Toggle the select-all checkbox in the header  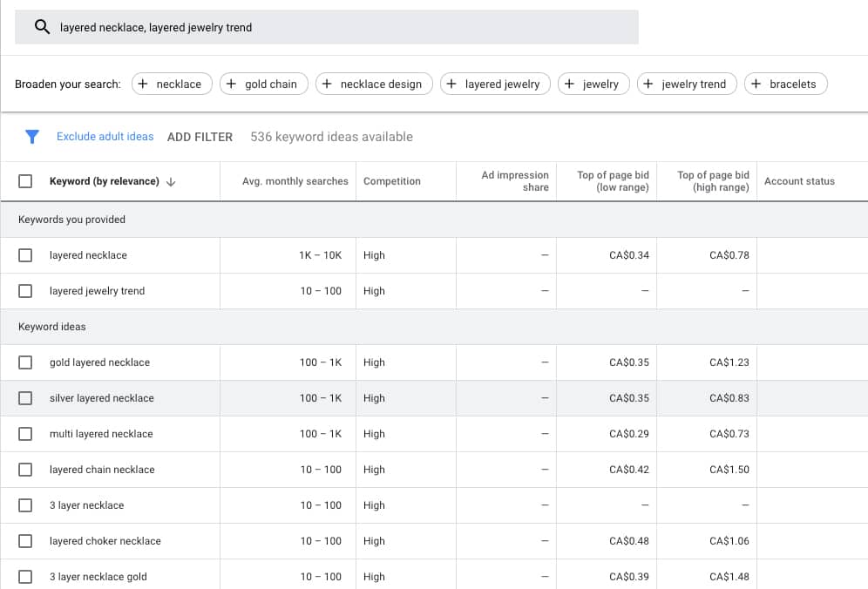click(x=25, y=181)
